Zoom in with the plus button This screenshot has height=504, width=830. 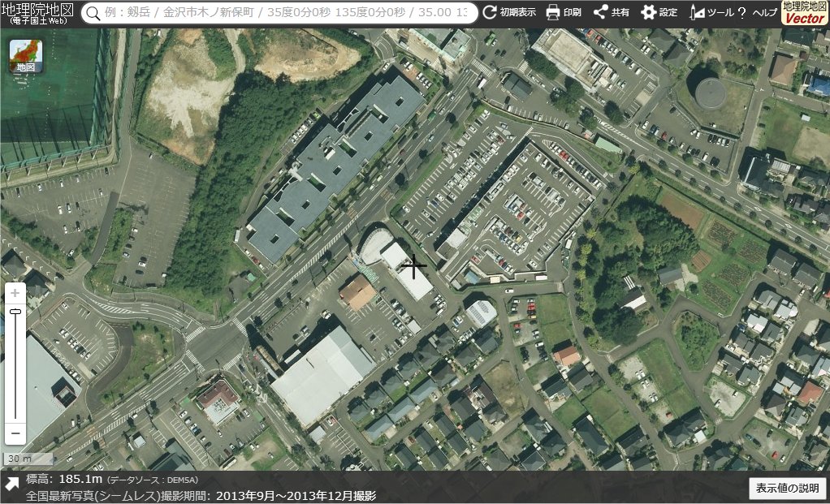tap(15, 292)
